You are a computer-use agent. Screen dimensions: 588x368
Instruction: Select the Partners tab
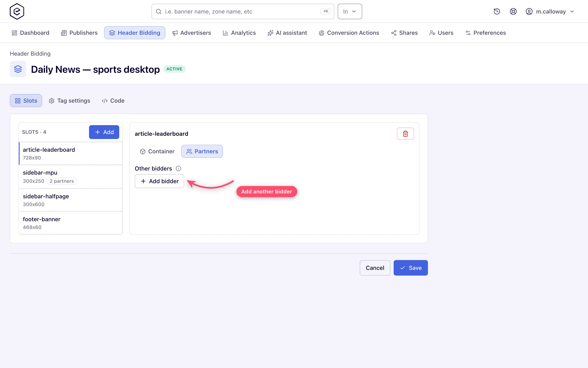(202, 151)
